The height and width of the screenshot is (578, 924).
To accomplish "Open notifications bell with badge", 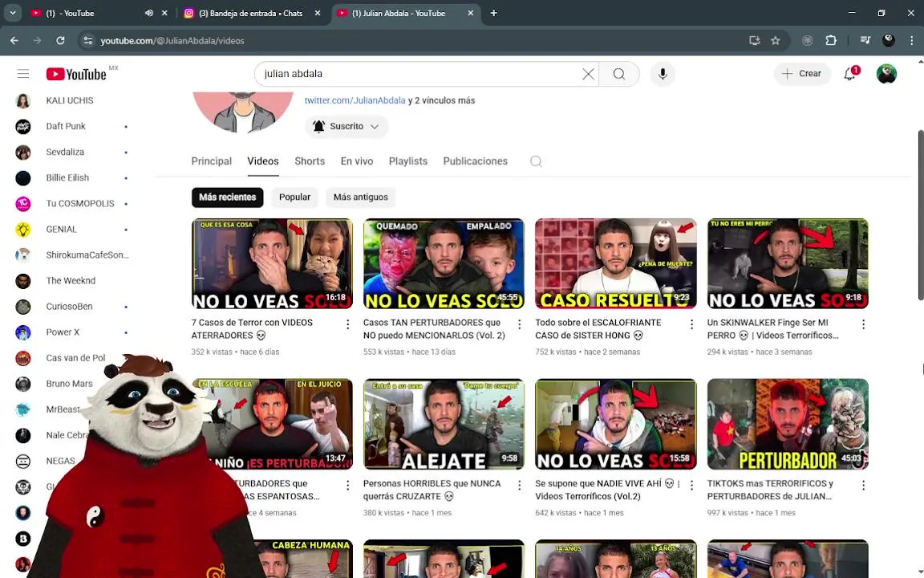I will point(850,74).
